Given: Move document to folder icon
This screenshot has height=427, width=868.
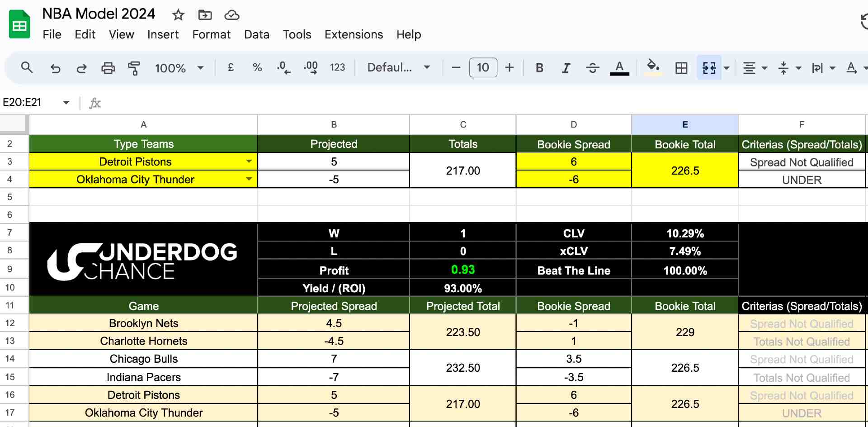Looking at the screenshot, I should coord(205,15).
